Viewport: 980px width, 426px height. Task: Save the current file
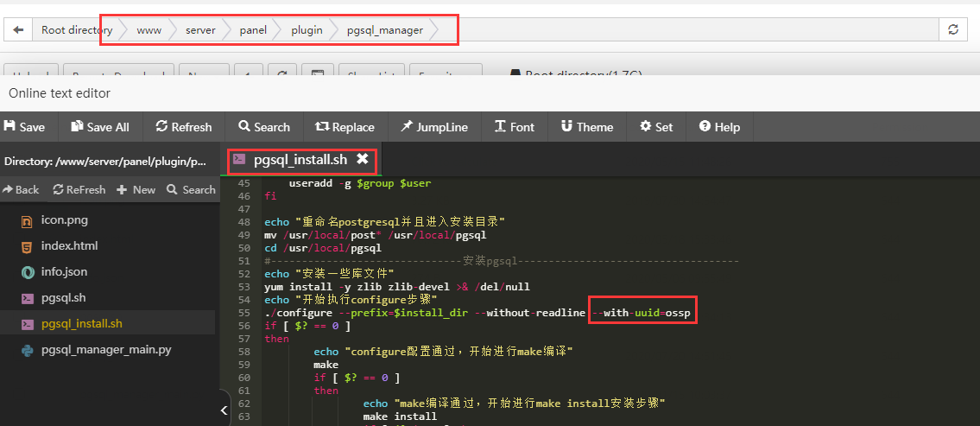click(x=23, y=127)
